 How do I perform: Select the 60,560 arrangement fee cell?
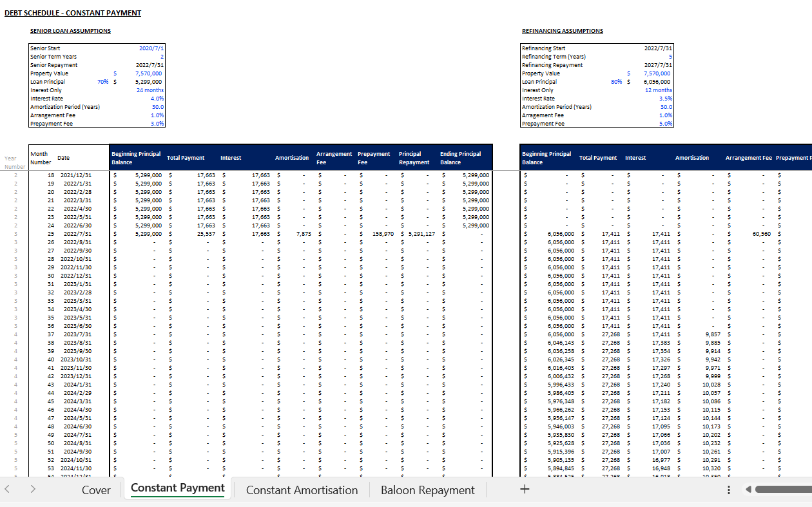coord(761,234)
